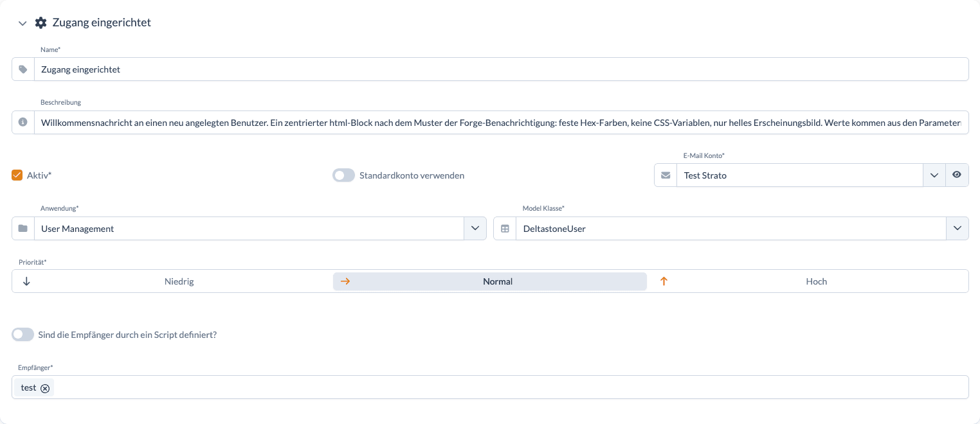Select Niedrig priority

[x=172, y=281]
